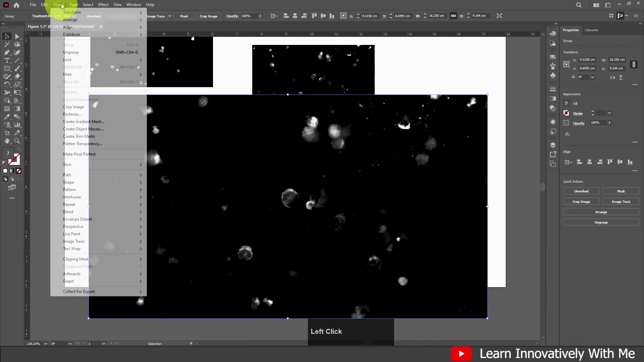Screen dimensions: 644x362
Task: Toggle constrain proportions link in control bar
Action: [x=453, y=16]
